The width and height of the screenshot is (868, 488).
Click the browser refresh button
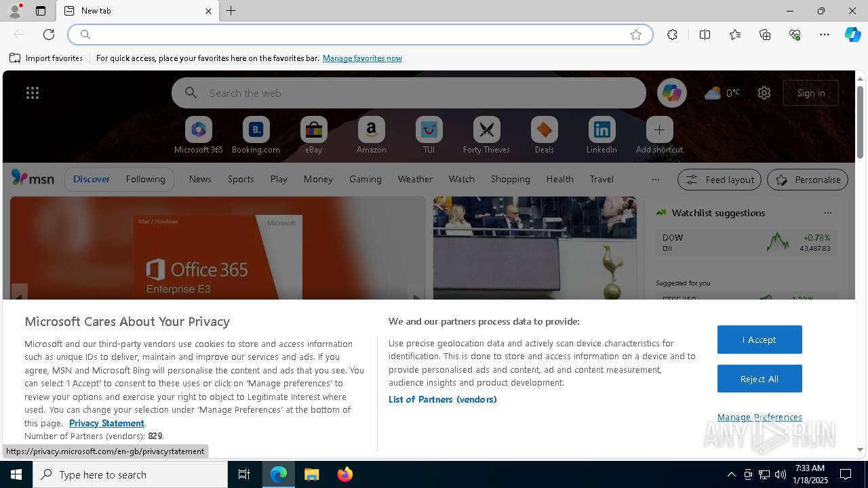pos(49,35)
